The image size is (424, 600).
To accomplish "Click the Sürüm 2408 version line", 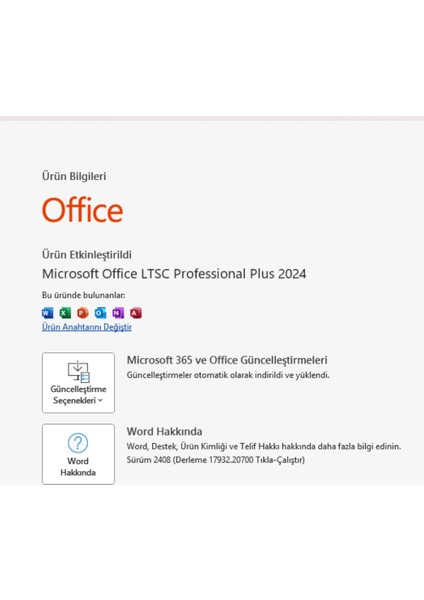I will tap(216, 460).
